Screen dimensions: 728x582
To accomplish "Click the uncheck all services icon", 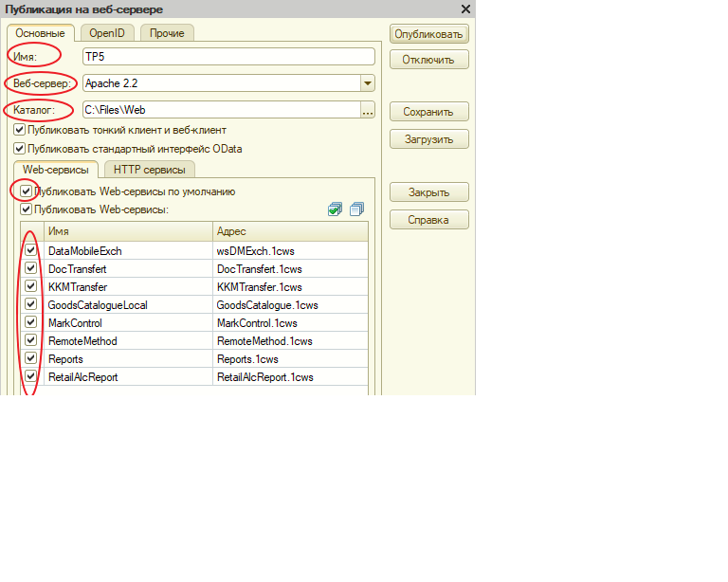I will [356, 209].
